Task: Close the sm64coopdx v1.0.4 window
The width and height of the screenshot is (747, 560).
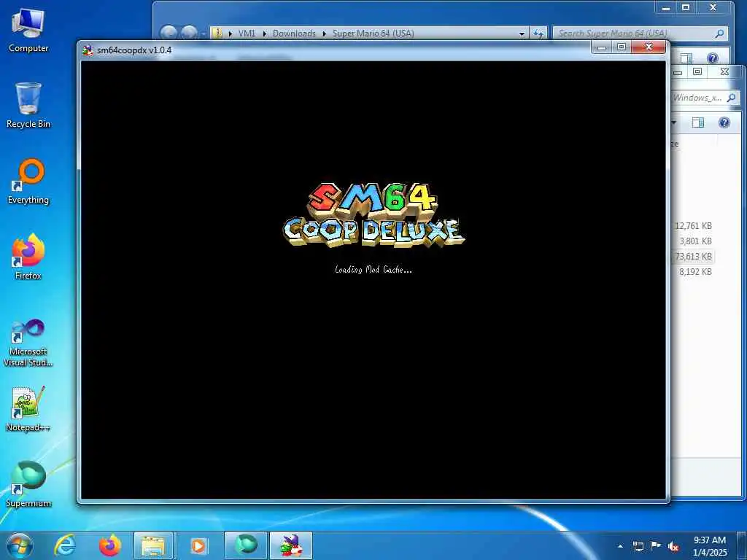Action: [x=649, y=47]
